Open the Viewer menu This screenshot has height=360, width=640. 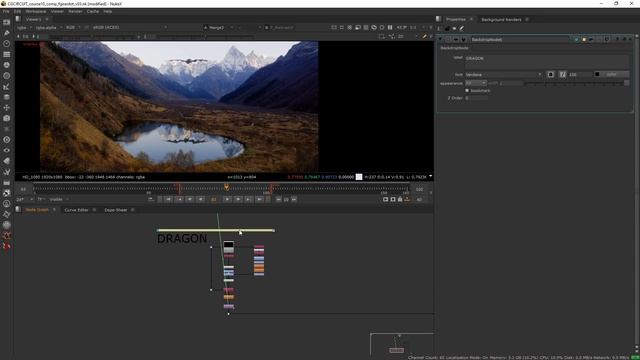pyautogui.click(x=57, y=11)
